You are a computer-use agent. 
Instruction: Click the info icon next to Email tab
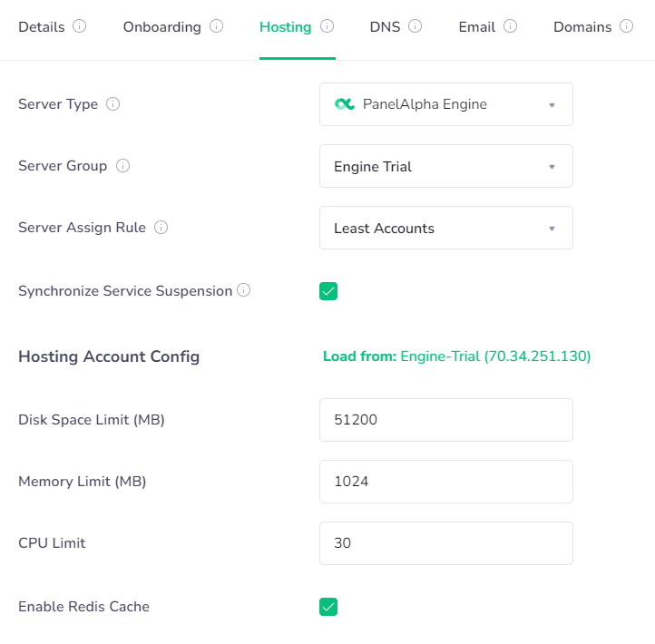tap(510, 26)
